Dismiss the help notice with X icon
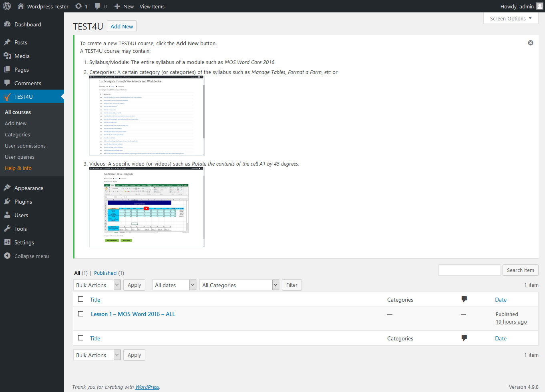This screenshot has height=392, width=545. [531, 43]
